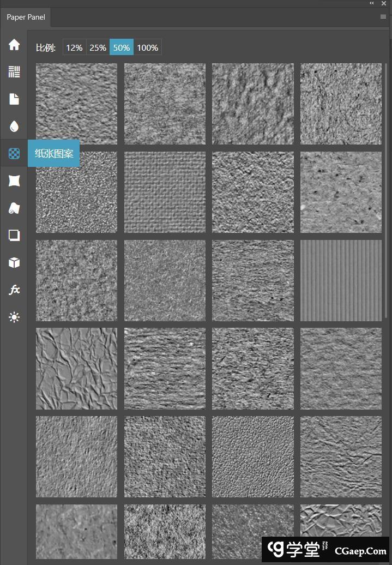The height and width of the screenshot is (565, 392).
Task: Select the checkered paper pattern icon
Action: click(x=14, y=154)
